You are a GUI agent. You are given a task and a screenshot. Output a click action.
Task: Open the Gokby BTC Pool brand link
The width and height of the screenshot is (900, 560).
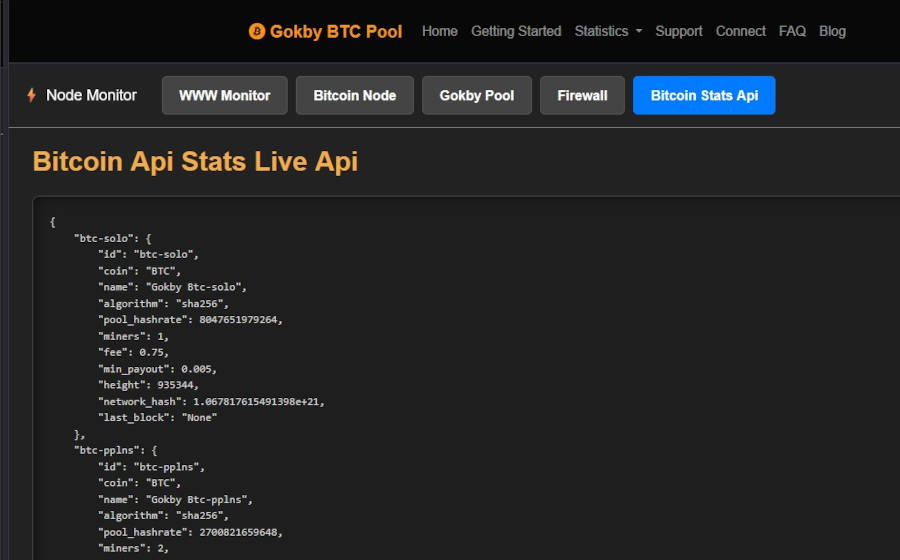coord(325,31)
